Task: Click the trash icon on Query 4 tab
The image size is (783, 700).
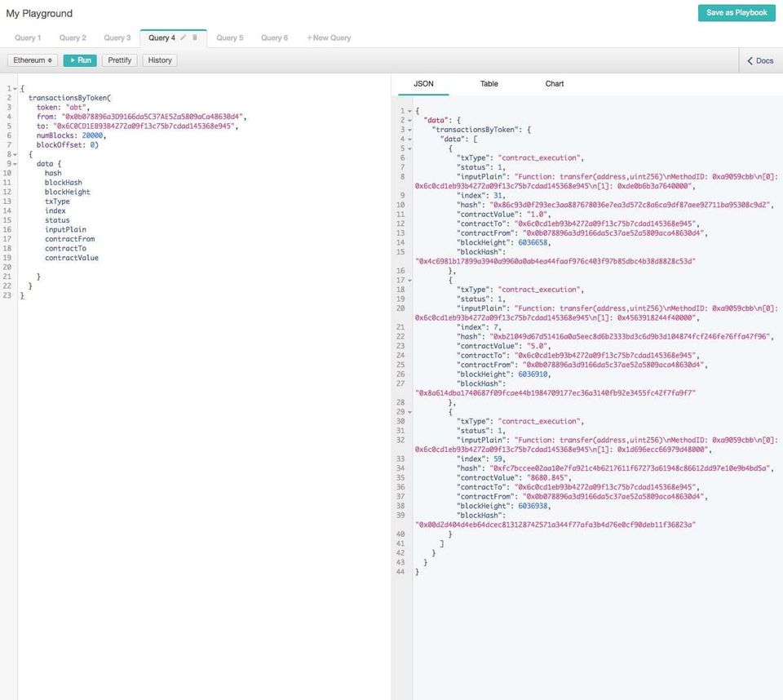Action: (195, 38)
